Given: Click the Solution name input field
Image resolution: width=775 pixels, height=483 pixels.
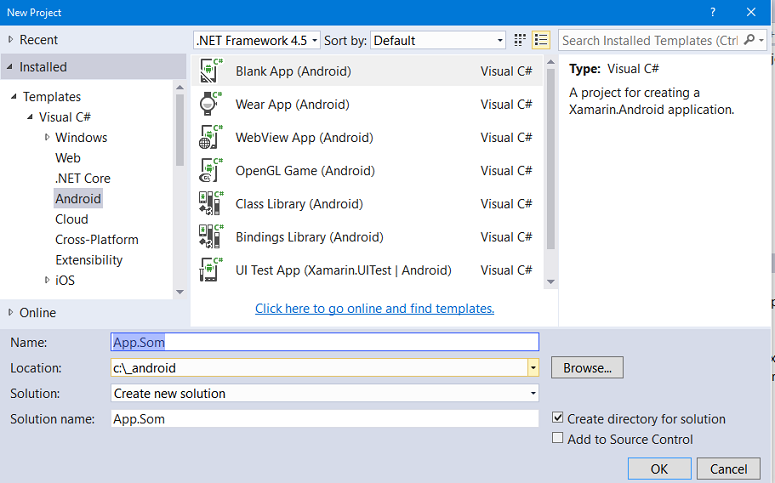Looking at the screenshot, I should pos(325,419).
